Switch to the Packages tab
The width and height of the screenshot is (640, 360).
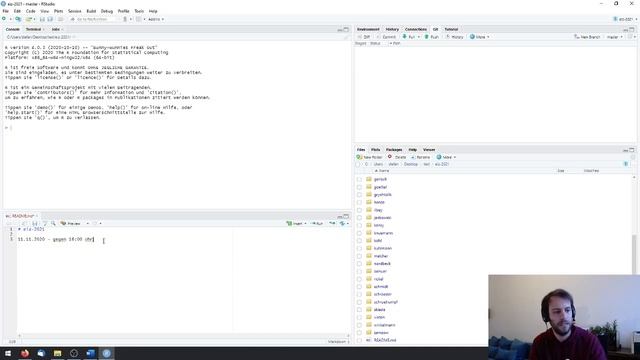click(394, 150)
